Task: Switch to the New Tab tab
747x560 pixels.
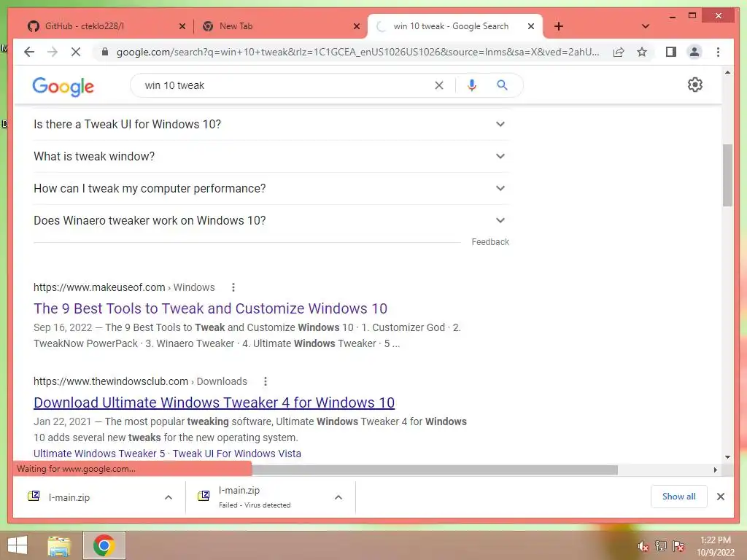Action: click(x=280, y=27)
